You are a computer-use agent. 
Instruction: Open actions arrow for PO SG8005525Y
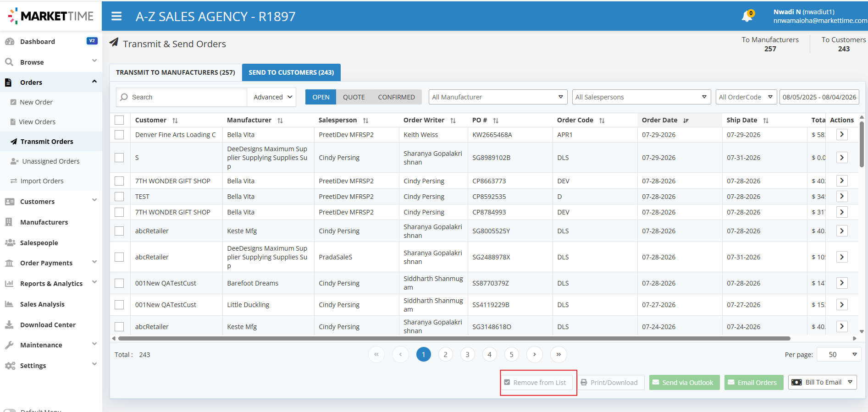[842, 231]
